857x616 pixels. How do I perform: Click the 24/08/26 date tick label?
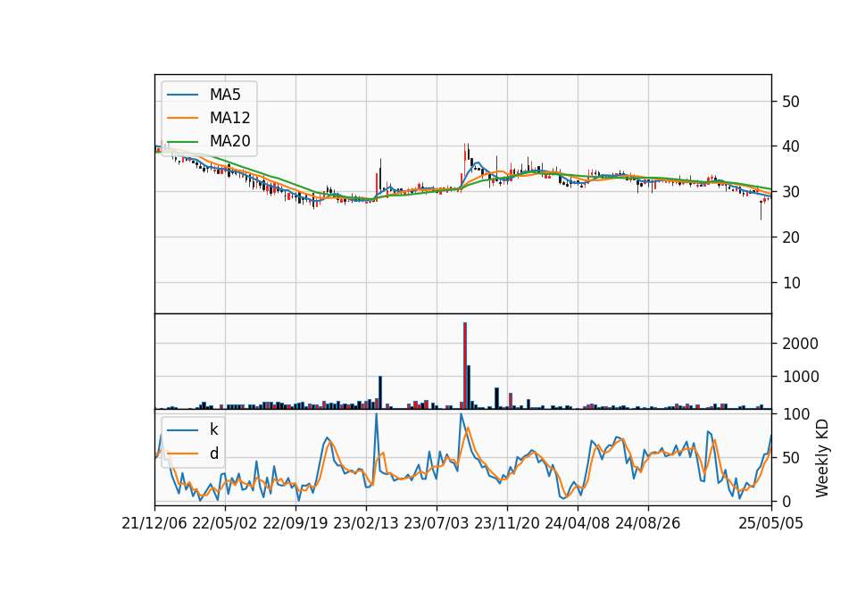point(648,523)
